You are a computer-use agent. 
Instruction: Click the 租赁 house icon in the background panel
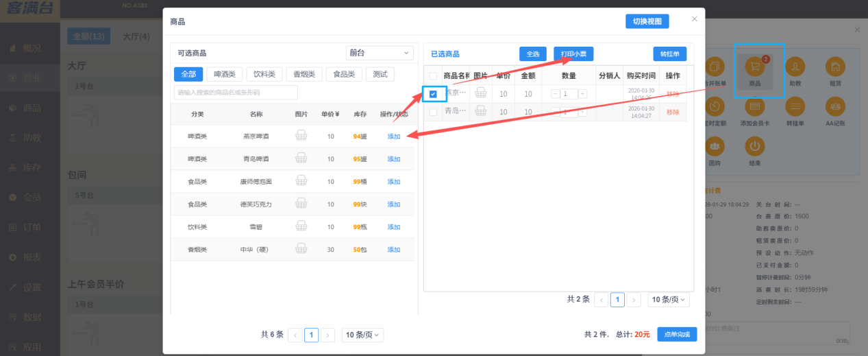[834, 67]
